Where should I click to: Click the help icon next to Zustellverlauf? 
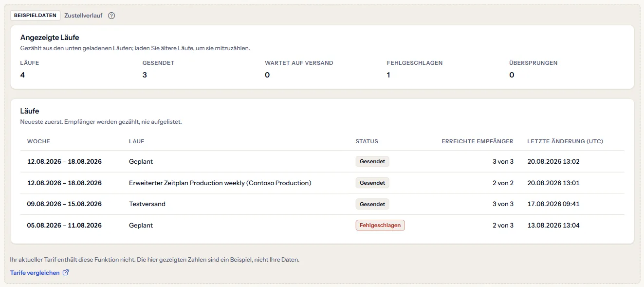pos(111,16)
